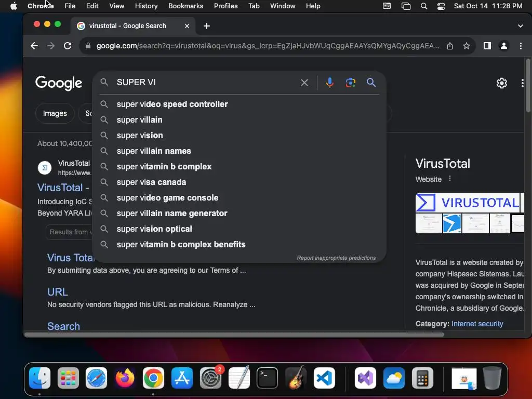View site information lock icon
This screenshot has width=532, height=399.
88,46
